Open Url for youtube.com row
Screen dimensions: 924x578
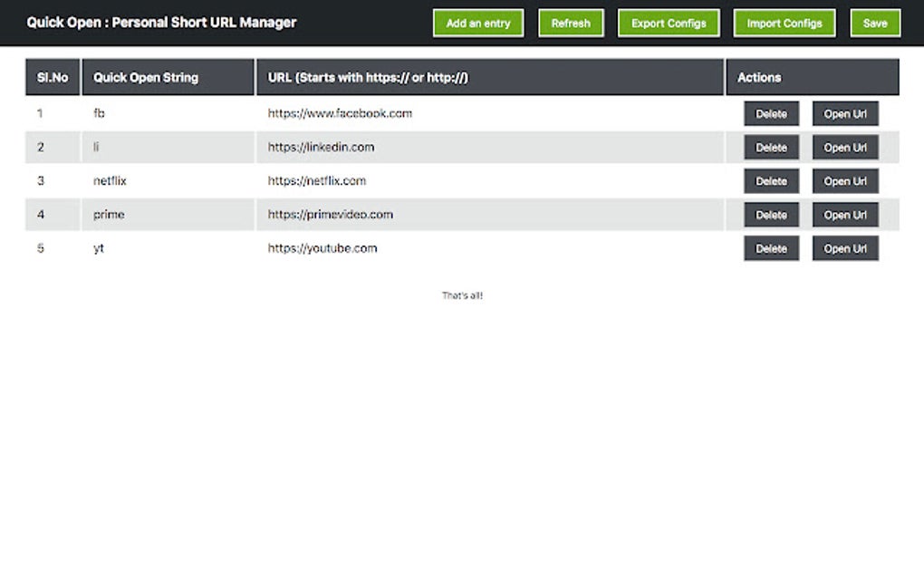pos(845,248)
